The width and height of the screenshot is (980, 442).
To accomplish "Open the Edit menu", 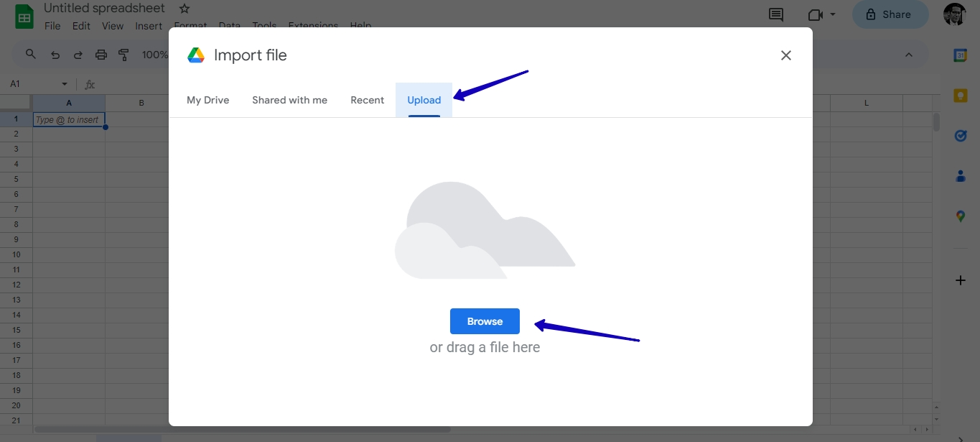I will coord(81,26).
